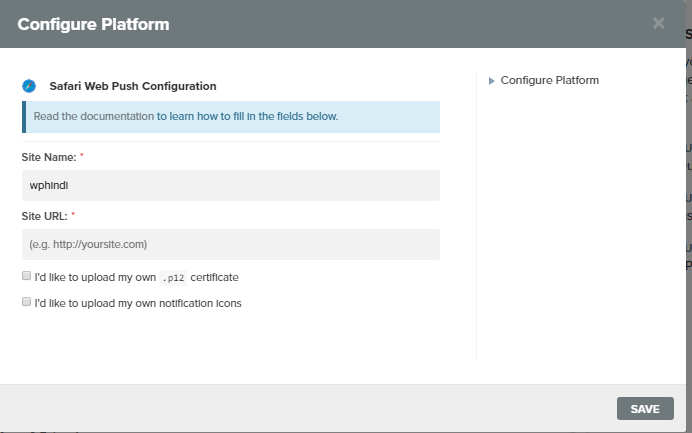
Task: Click the Configure Platform title in dialog header
Action: tap(93, 24)
